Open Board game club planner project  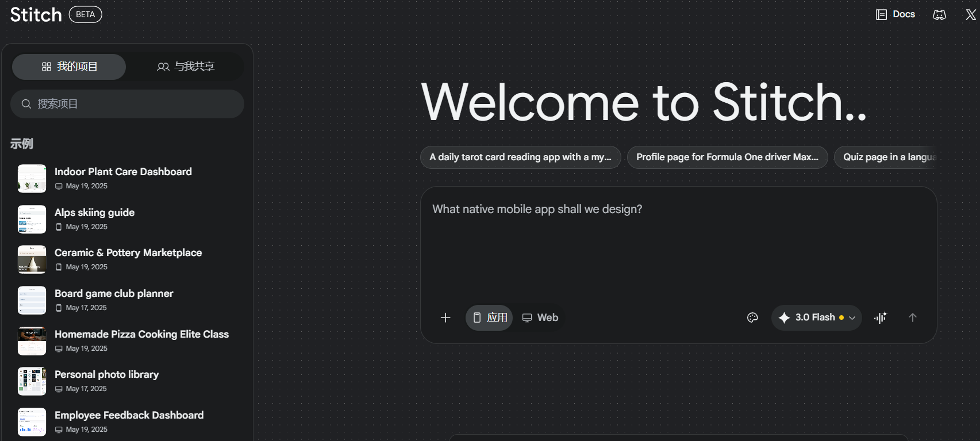(126, 300)
